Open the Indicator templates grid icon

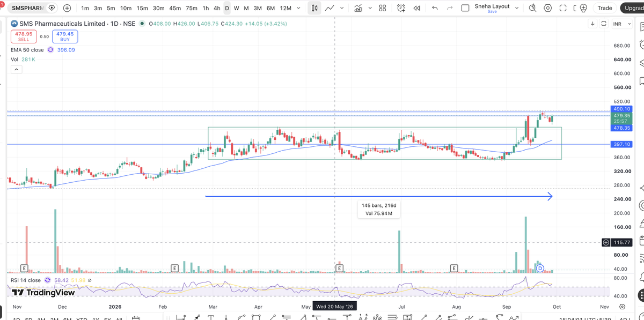pos(382,8)
